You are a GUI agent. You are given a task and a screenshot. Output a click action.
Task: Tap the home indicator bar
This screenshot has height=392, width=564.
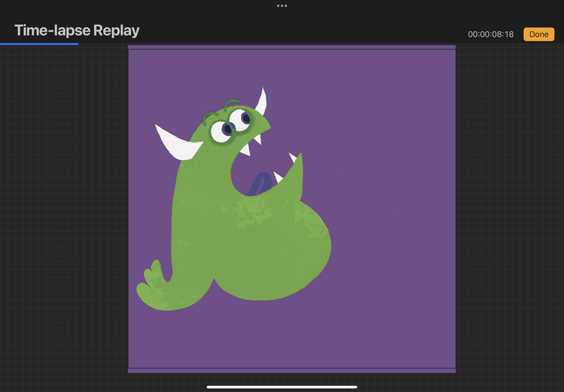(282, 386)
